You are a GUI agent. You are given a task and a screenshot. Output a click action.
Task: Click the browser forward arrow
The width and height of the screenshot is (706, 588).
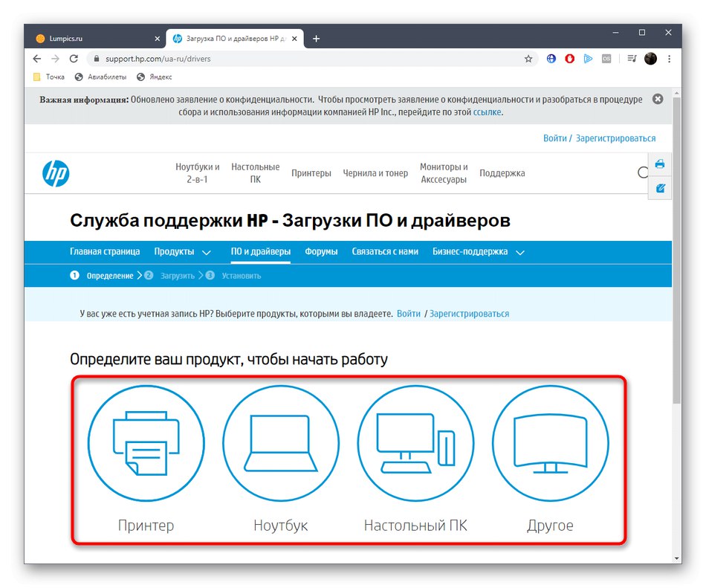pyautogui.click(x=55, y=59)
